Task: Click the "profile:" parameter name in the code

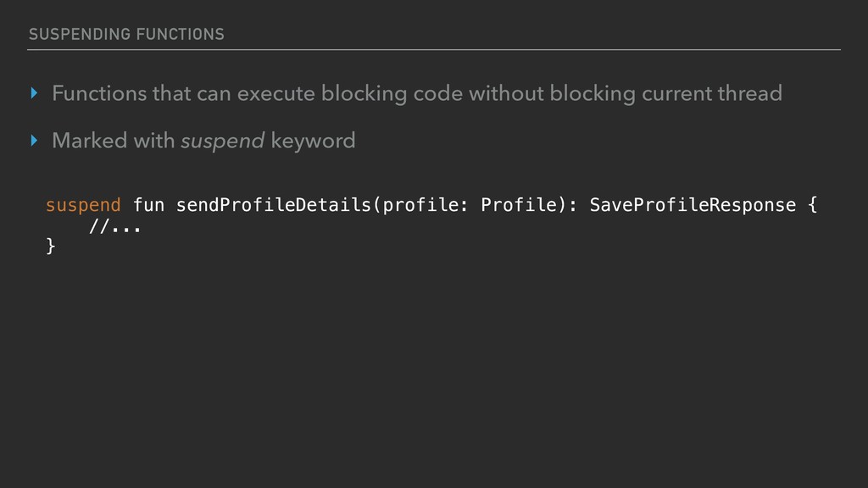Action: pos(426,205)
